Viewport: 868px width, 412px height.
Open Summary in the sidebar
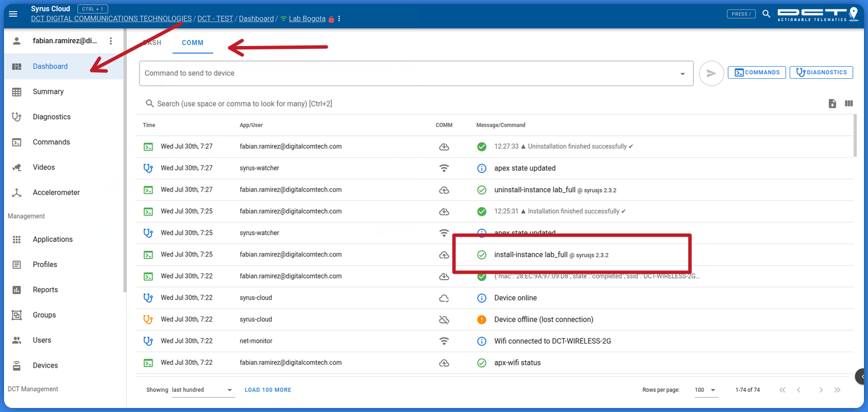pos(64,91)
